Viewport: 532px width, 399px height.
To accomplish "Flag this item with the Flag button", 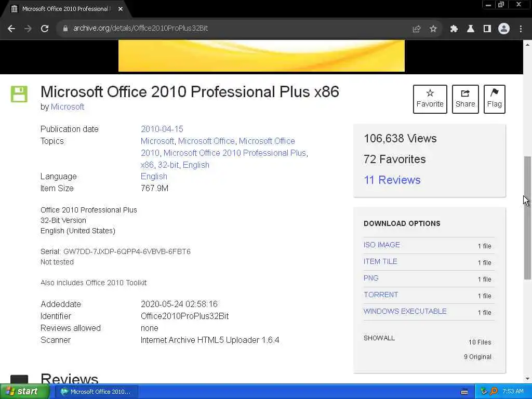I will (495, 99).
